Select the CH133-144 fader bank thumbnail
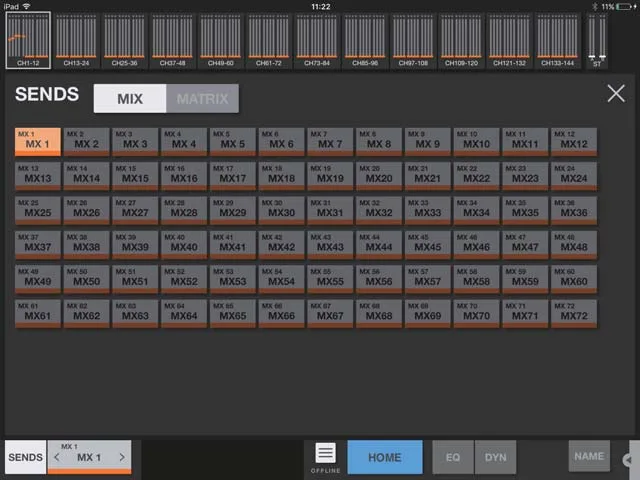 tap(558, 40)
